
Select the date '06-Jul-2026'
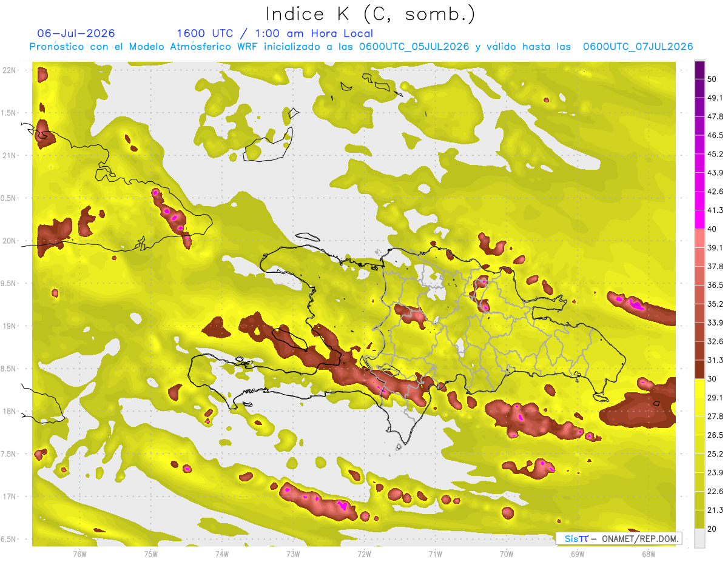pos(76,33)
